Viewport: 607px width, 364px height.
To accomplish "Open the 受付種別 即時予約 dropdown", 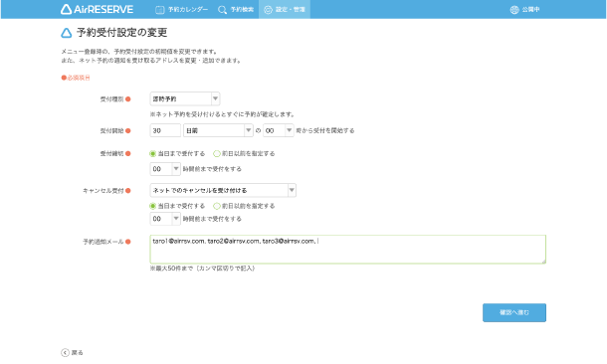I will coord(185,99).
